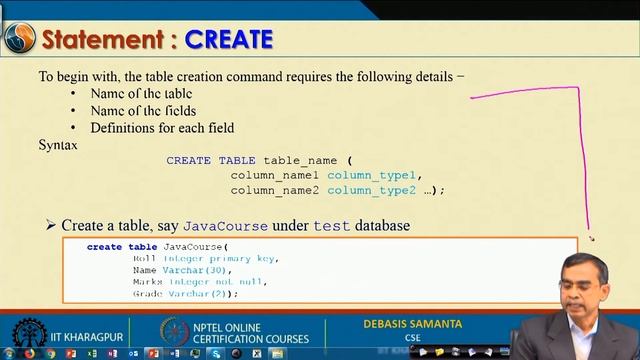Screen dimensions: 640x360
Task: Click the "NPTEL ONLINE CERTIFICATION COURSES" text
Action: pyautogui.click(x=251, y=333)
